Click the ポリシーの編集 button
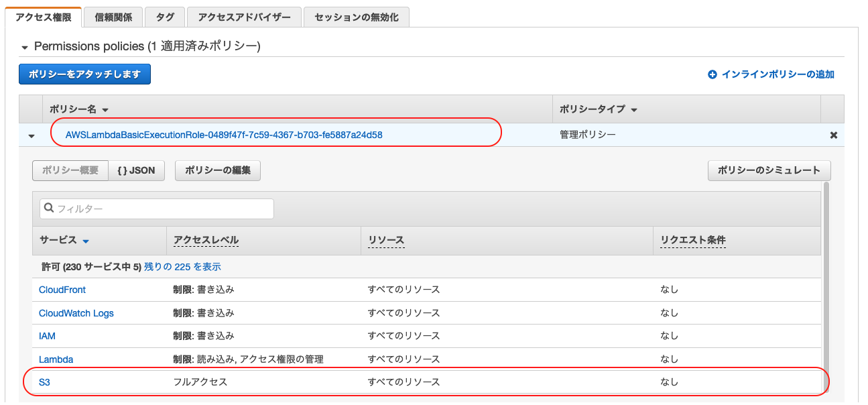Image resolution: width=868 pixels, height=405 pixels. point(218,170)
